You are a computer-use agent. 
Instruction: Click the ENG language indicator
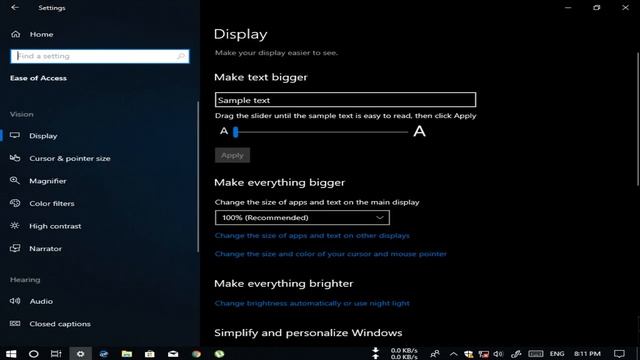click(557, 354)
